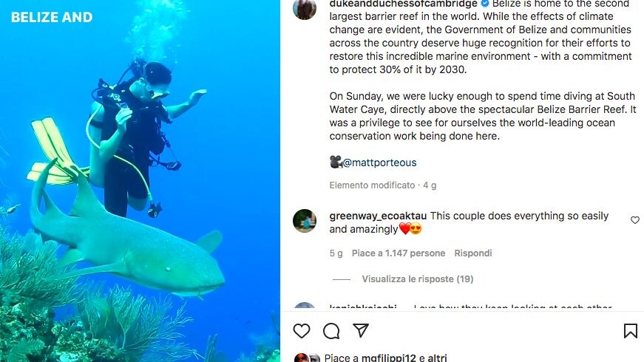Expand 'Visualizza le risposte (19)' replies
644x362 pixels.
pyautogui.click(x=417, y=279)
